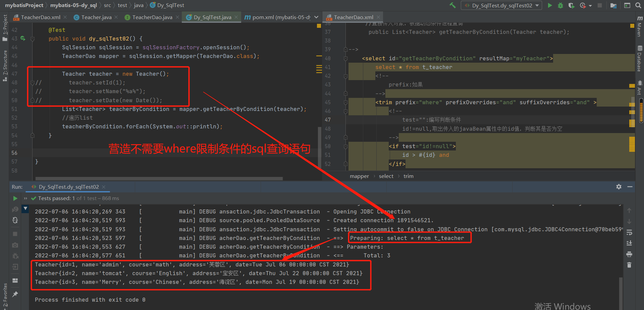Click the down stack trace arrow

[629, 221]
